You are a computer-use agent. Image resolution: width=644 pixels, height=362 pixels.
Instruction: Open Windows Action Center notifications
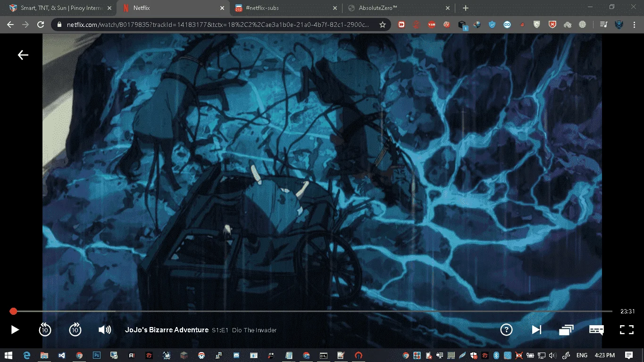[629, 355]
